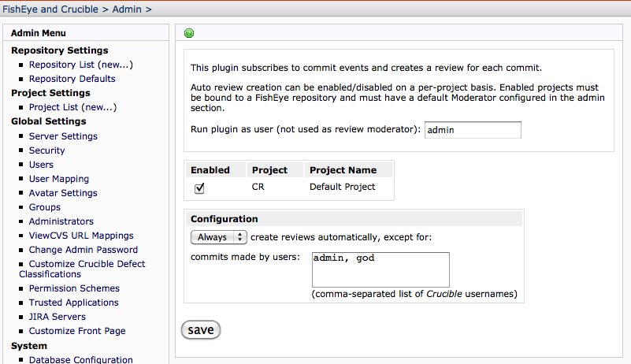The height and width of the screenshot is (364, 631).
Task: Go to Groups admin page
Action: [x=44, y=207]
